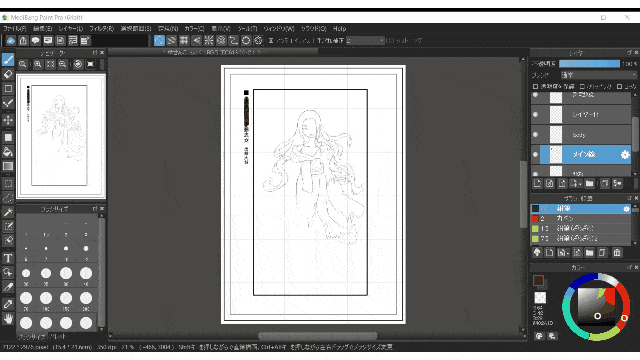Open the stabilizer correction value dropdown
The height and width of the screenshot is (360, 640).
[365, 40]
